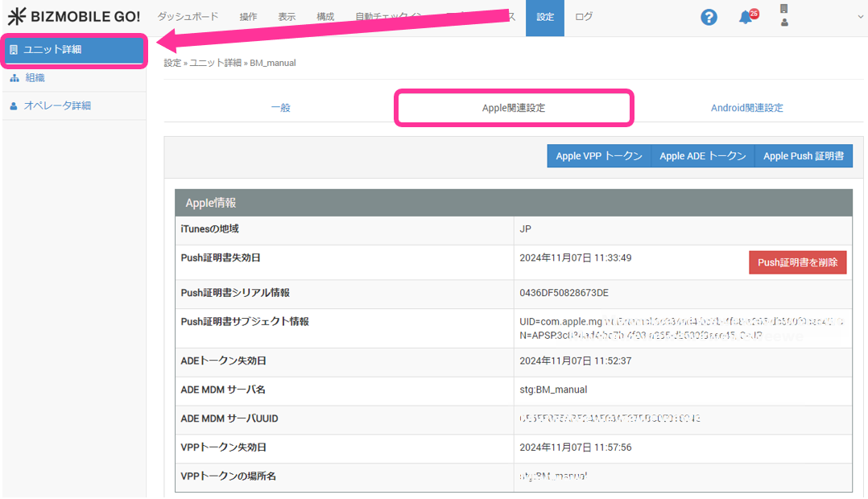
Task: Click the BIZMOBILE GO! asterisk logo
Action: click(x=17, y=17)
